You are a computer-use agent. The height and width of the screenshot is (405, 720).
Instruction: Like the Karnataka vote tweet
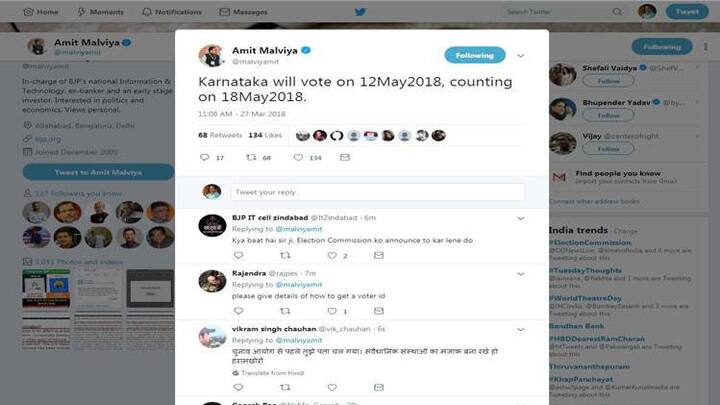[298, 158]
